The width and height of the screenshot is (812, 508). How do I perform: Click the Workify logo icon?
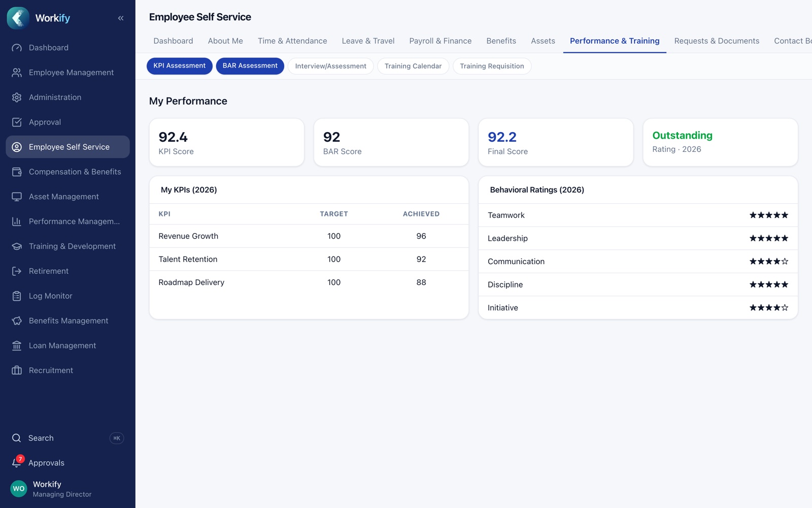coord(18,18)
